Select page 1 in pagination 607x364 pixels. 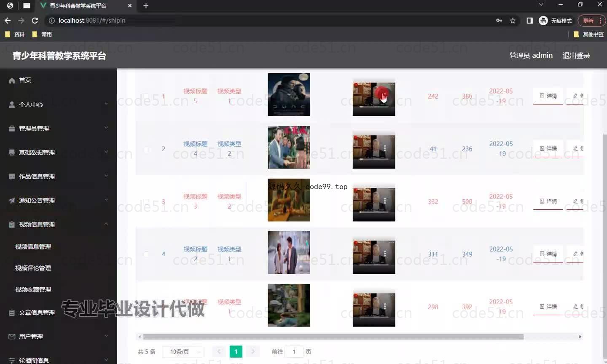(x=236, y=351)
